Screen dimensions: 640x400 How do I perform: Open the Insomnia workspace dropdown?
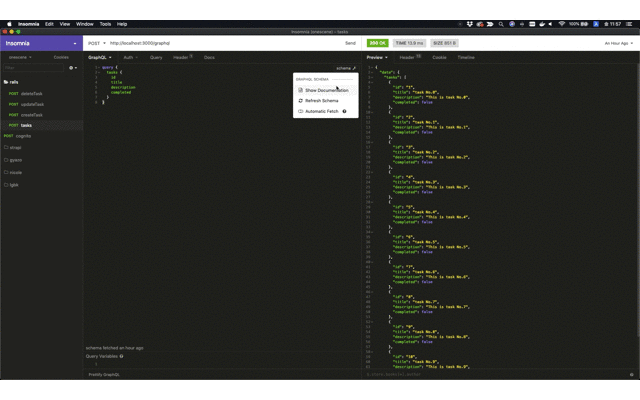click(40, 43)
